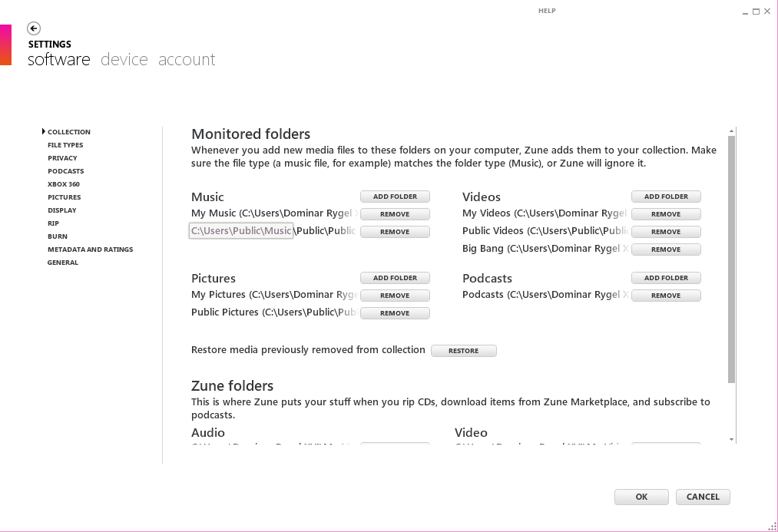Open the HELP menu
Viewport: 778px width, 532px height.
point(547,11)
